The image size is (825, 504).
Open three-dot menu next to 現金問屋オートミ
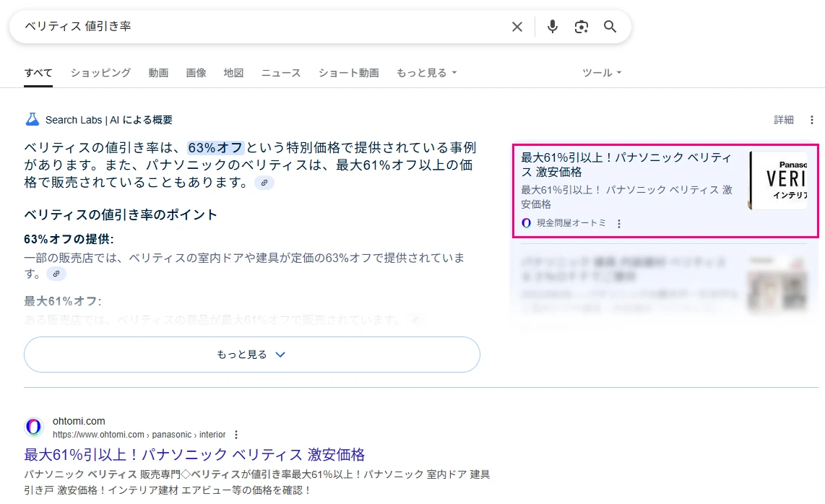[618, 224]
